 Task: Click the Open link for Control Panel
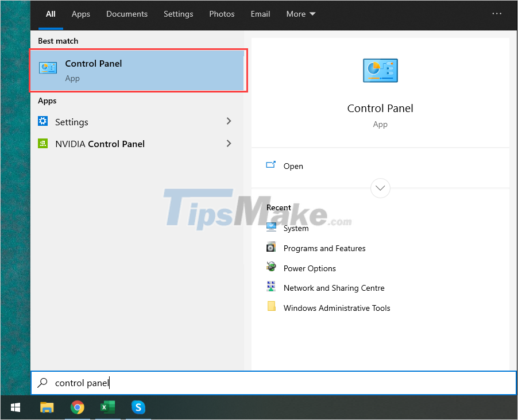(293, 166)
